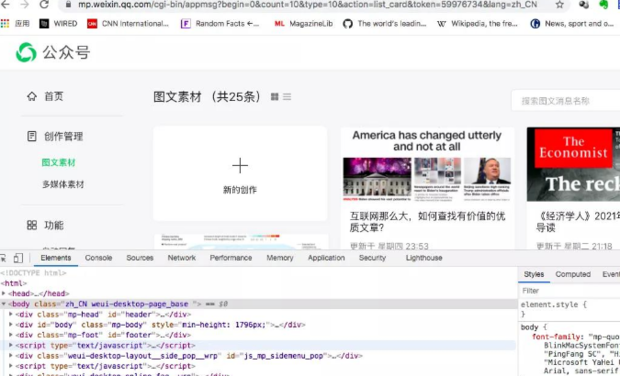Expand the js_mp_sidemenu_pop div node
The image size is (620, 376).
tap(11, 355)
